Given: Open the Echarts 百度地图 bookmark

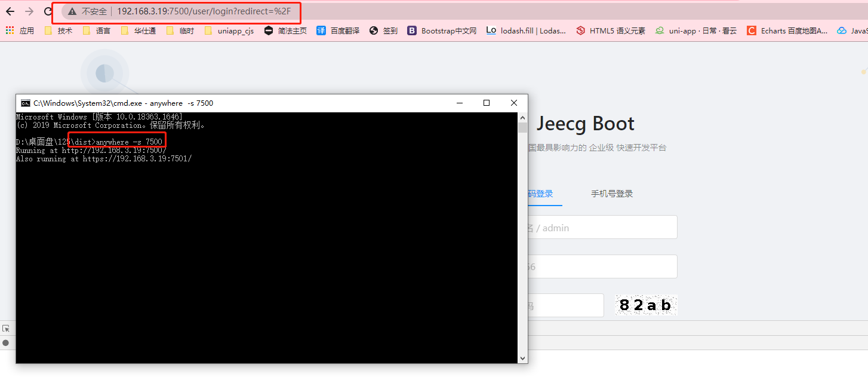Looking at the screenshot, I should tap(751, 30).
